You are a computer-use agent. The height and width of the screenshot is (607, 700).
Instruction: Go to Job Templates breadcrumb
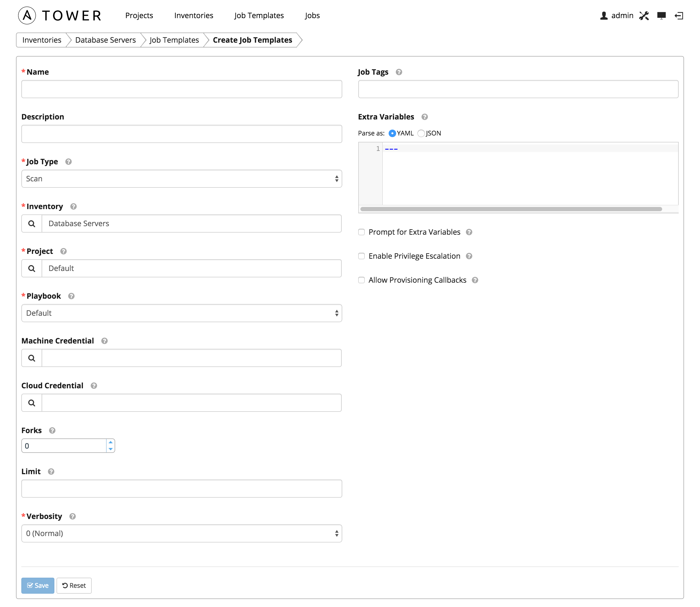point(174,40)
